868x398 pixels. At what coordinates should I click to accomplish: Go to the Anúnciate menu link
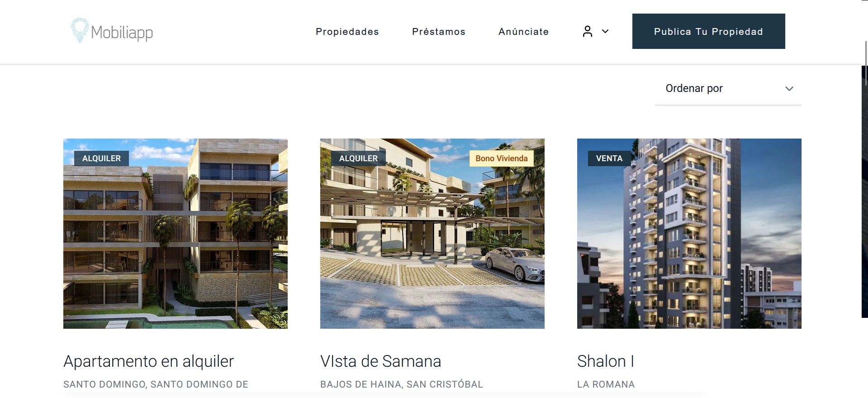523,32
